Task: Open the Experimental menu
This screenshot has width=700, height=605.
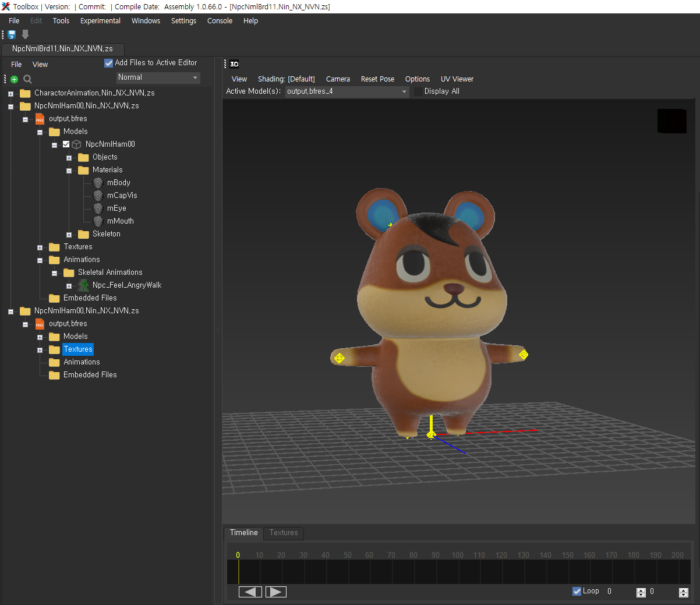Action: click(100, 21)
